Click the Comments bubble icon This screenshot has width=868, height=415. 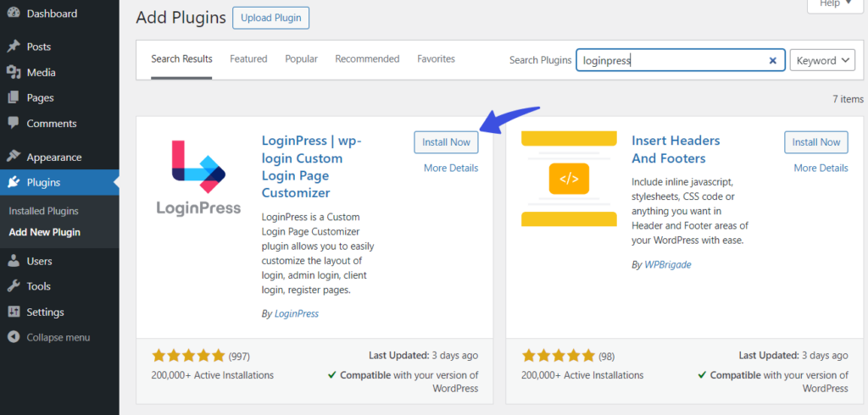[14, 123]
